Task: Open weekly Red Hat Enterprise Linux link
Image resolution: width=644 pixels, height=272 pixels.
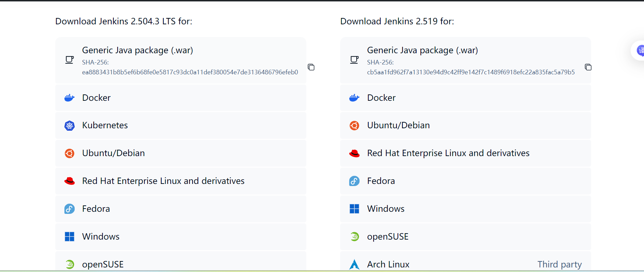Action: (465, 153)
